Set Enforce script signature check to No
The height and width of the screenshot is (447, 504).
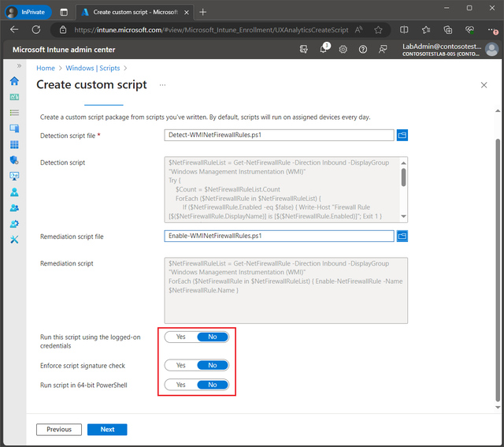pyautogui.click(x=213, y=365)
